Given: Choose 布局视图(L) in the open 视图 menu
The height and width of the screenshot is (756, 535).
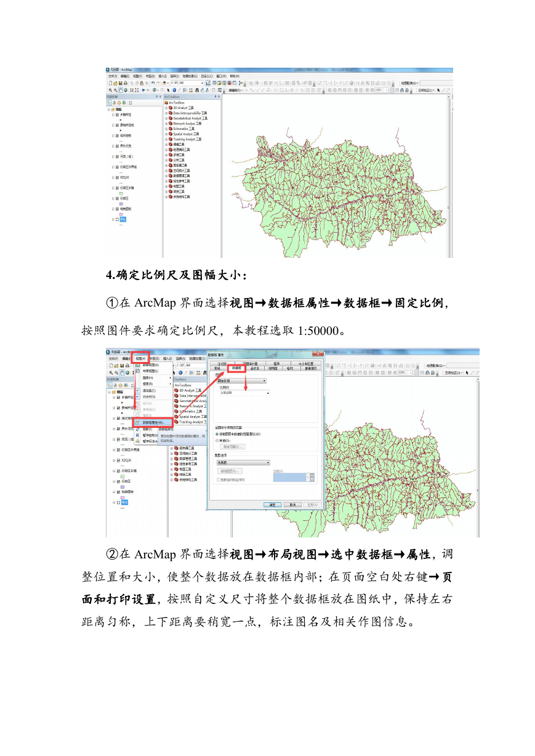Looking at the screenshot, I should tap(150, 371).
